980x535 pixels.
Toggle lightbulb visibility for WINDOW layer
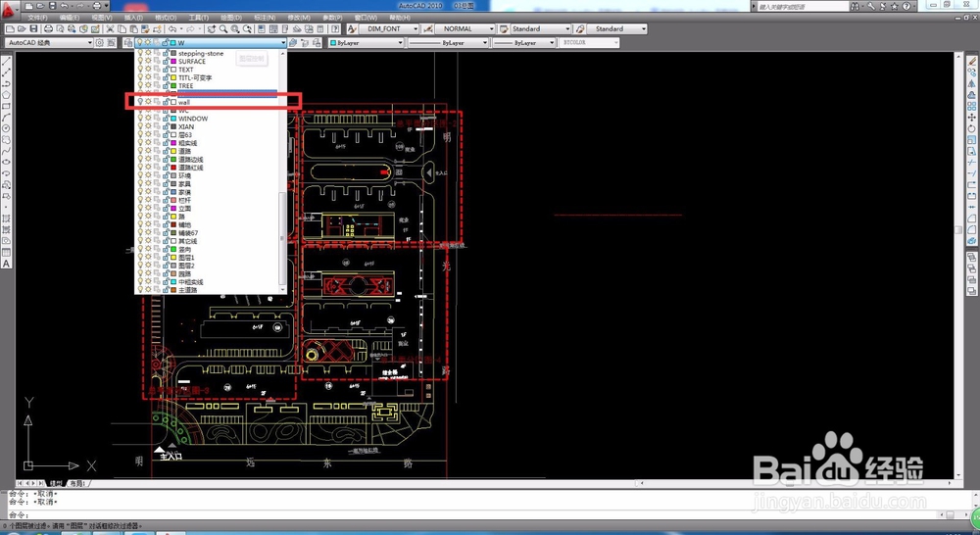(140, 119)
